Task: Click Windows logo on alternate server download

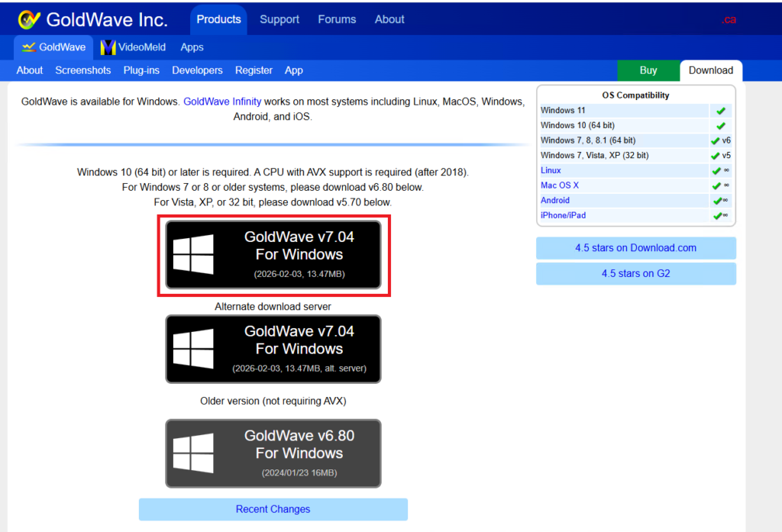Action: coord(193,349)
